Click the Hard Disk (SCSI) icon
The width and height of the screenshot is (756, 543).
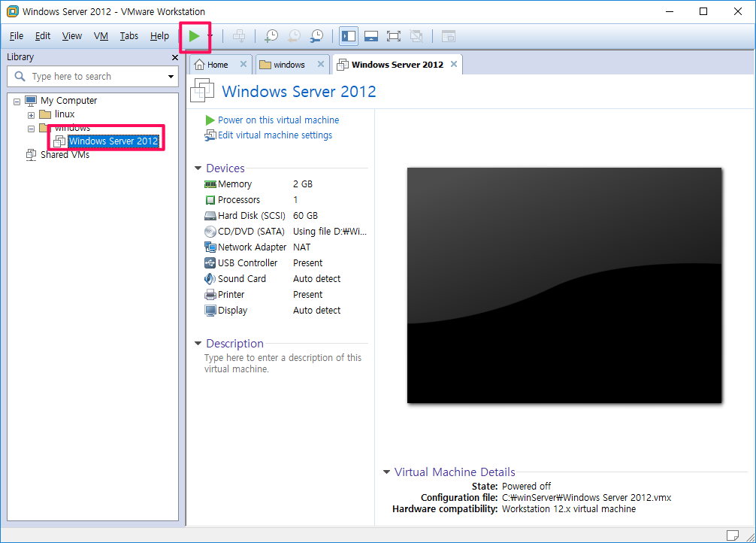click(x=210, y=216)
